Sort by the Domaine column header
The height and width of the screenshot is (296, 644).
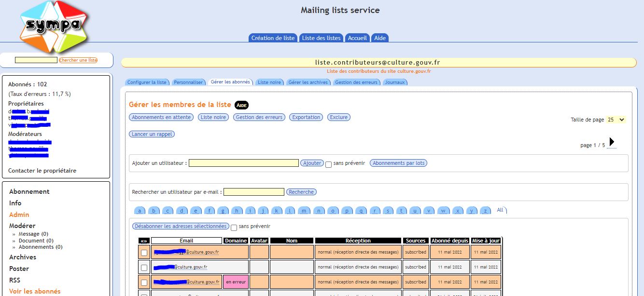tap(236, 241)
